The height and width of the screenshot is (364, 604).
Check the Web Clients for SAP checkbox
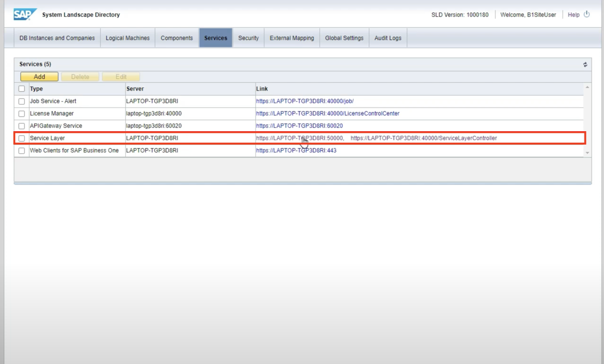click(x=22, y=151)
